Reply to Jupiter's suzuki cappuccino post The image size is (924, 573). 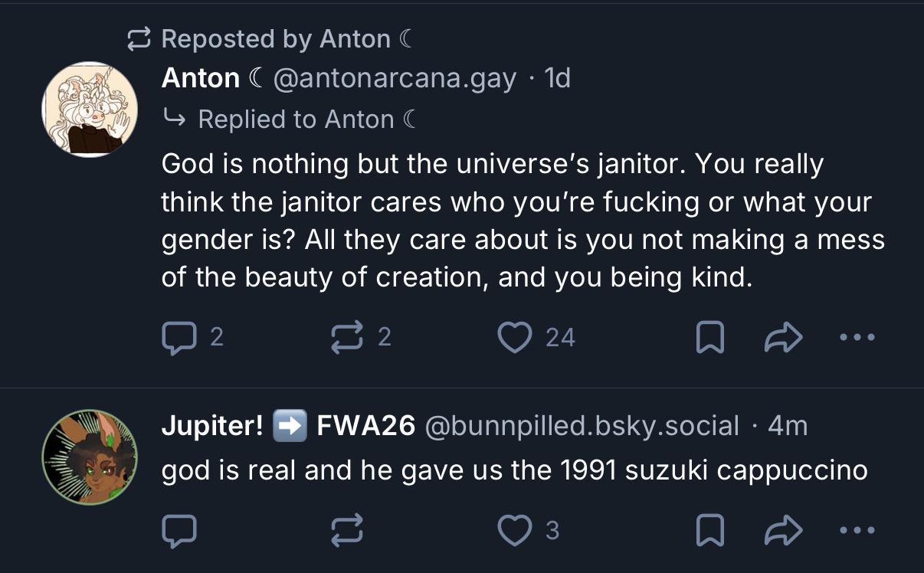[179, 530]
